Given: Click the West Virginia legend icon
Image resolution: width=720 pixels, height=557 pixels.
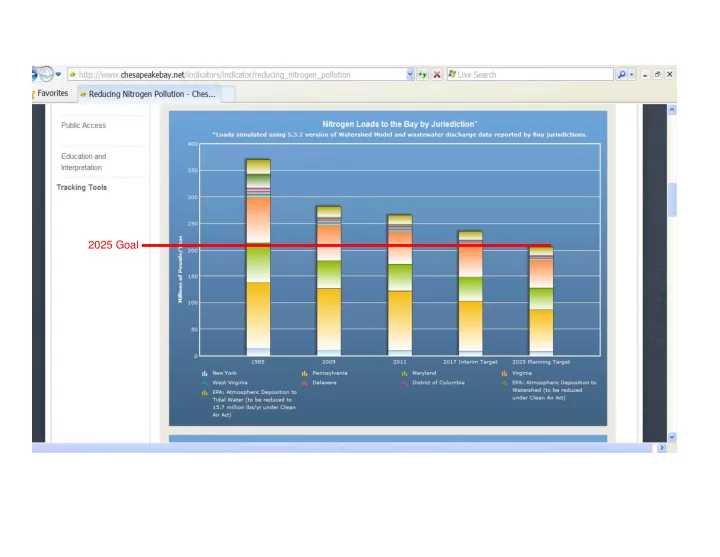Looking at the screenshot, I should click(204, 383).
